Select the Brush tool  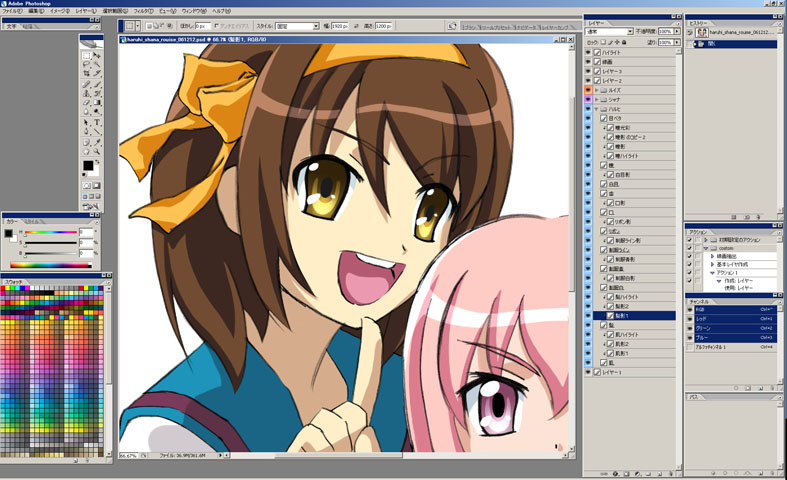(x=97, y=84)
